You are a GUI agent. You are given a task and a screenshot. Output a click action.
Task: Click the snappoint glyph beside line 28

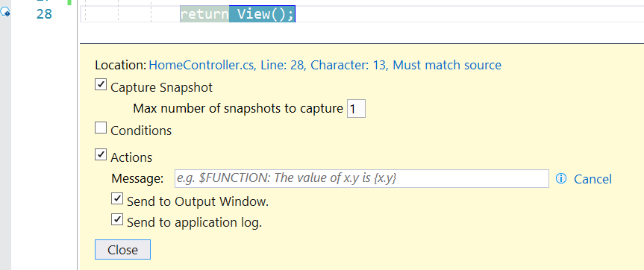tap(5, 13)
